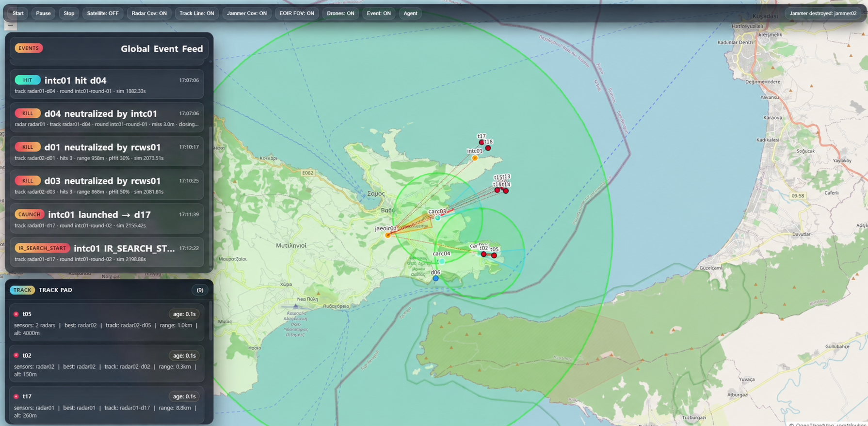This screenshot has height=426, width=868.
Task: Open the intc01 hit d04 event
Action: click(107, 84)
